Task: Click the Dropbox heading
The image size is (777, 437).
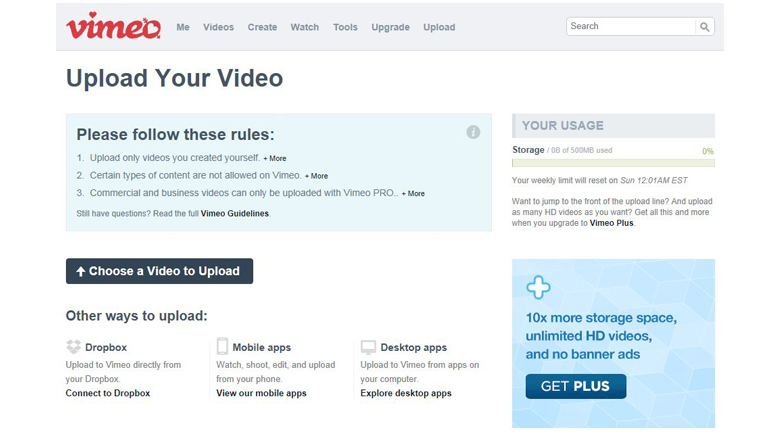Action: point(106,347)
